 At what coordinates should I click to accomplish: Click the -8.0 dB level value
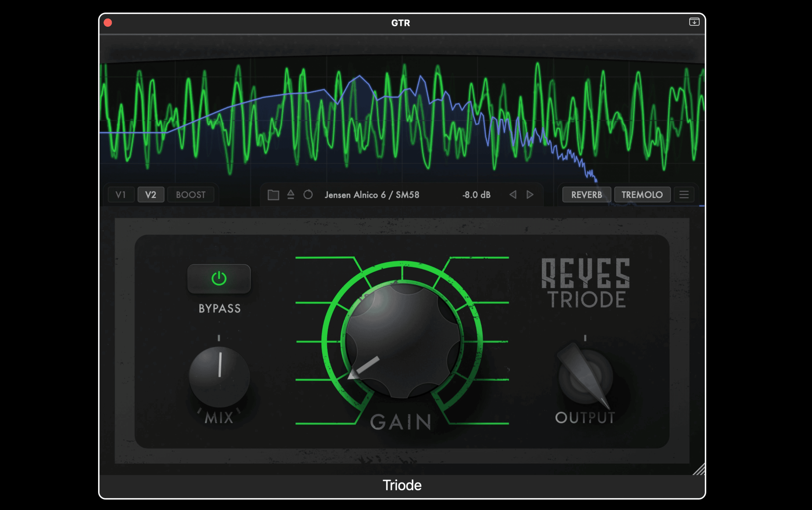click(476, 195)
